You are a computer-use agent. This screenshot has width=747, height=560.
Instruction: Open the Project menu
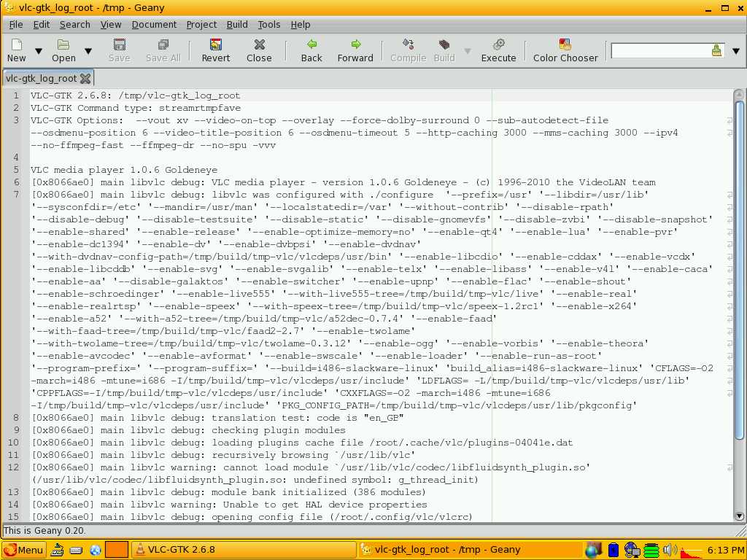[x=201, y=24]
